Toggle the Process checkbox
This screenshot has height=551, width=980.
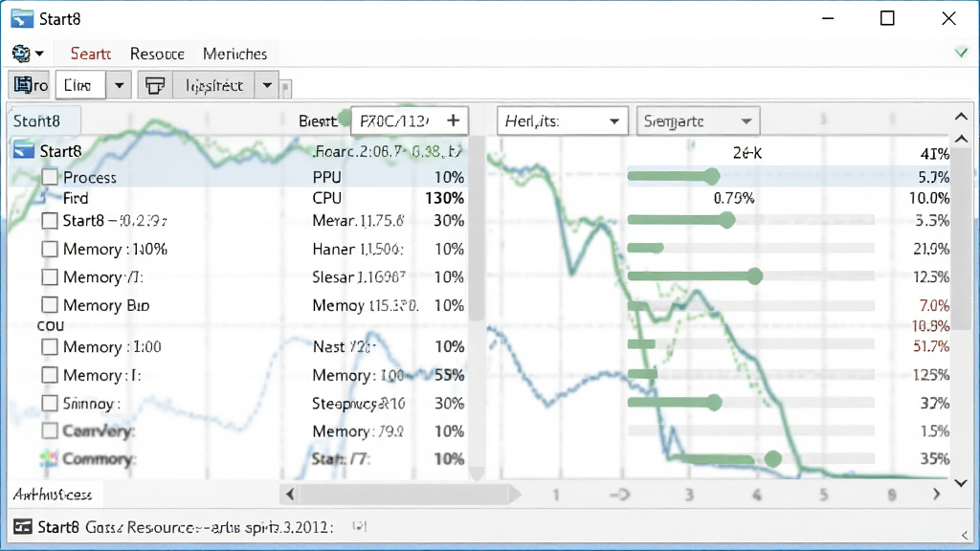[x=50, y=177]
